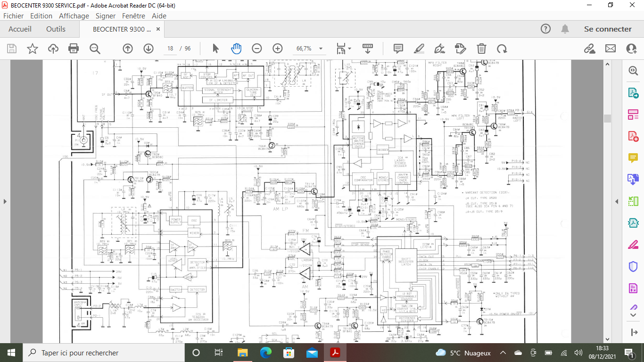Screen dimensions: 644x362
Task: Open the Compress PDF tool in the right pane
Action: (x=633, y=223)
